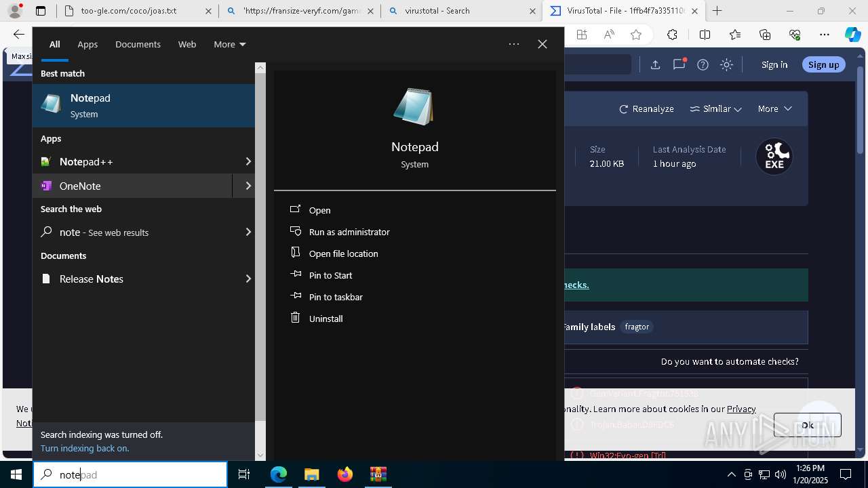868x488 pixels.
Task: Click Ok on cookie banner
Action: (807, 425)
